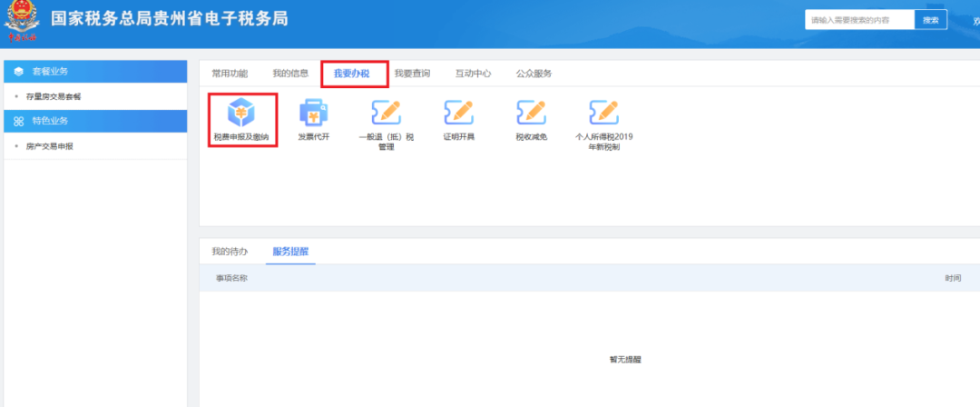Click the 事项名称 column header
980x407 pixels.
pyautogui.click(x=232, y=278)
